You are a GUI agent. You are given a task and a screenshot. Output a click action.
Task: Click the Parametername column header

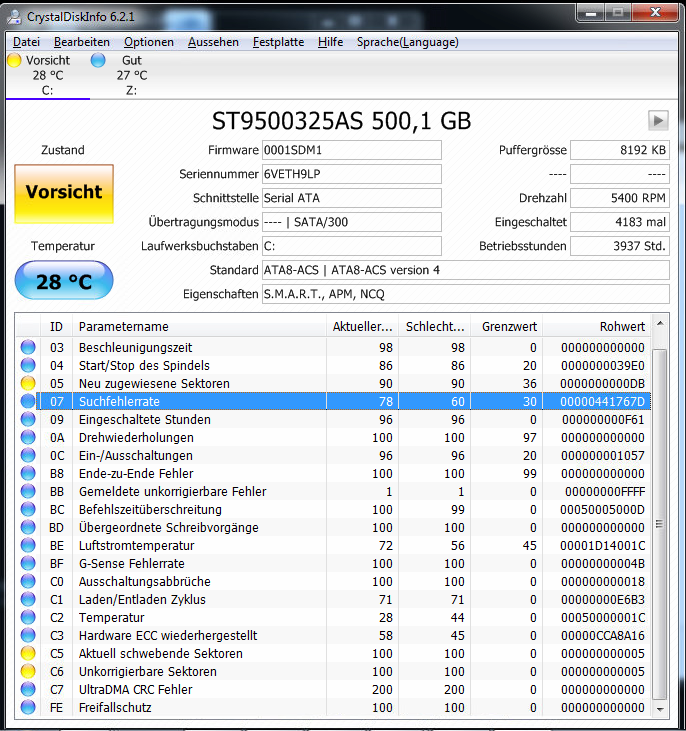pyautogui.click(x=199, y=326)
